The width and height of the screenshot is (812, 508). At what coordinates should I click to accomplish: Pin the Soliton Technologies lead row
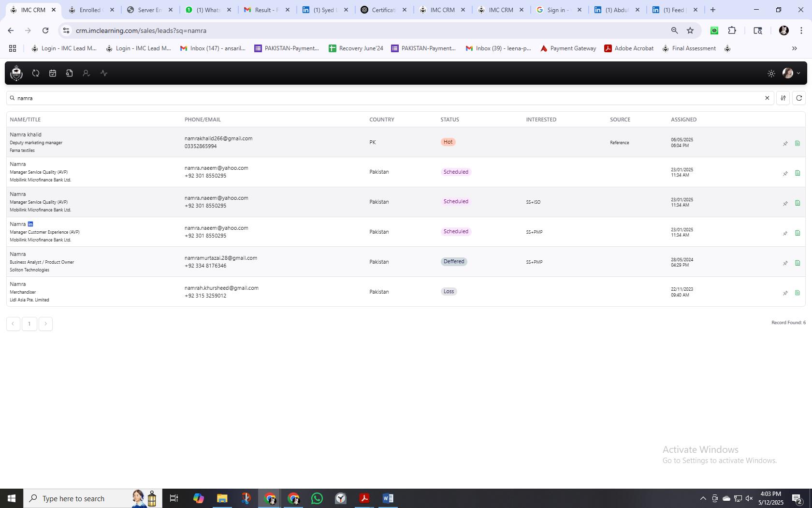pyautogui.click(x=785, y=263)
